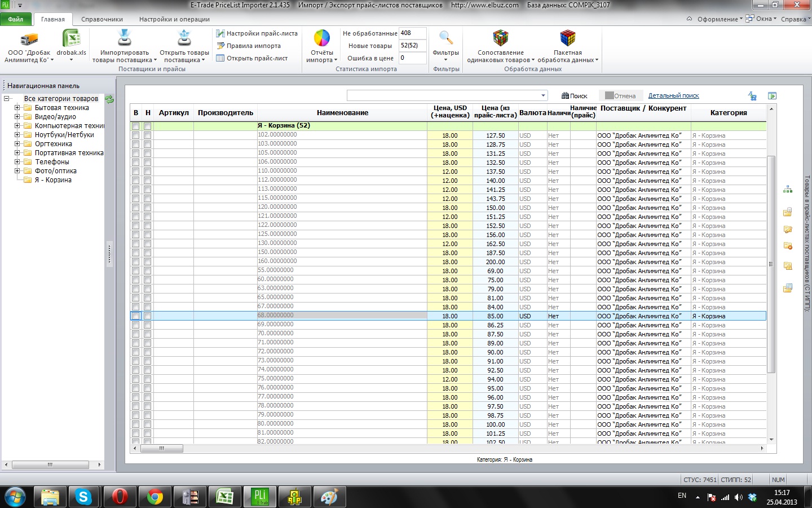Click the Отмена button

click(x=620, y=96)
